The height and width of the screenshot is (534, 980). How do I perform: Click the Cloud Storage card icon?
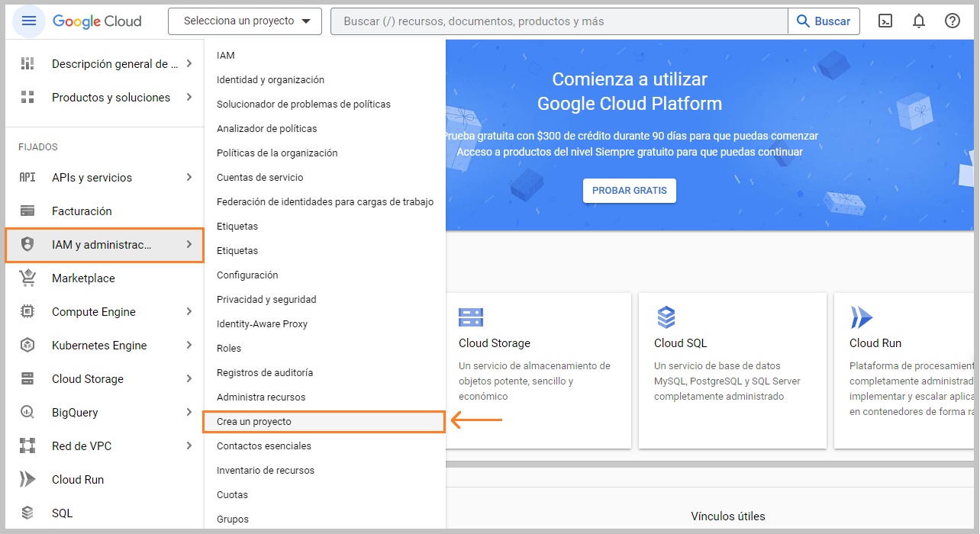tap(471, 317)
